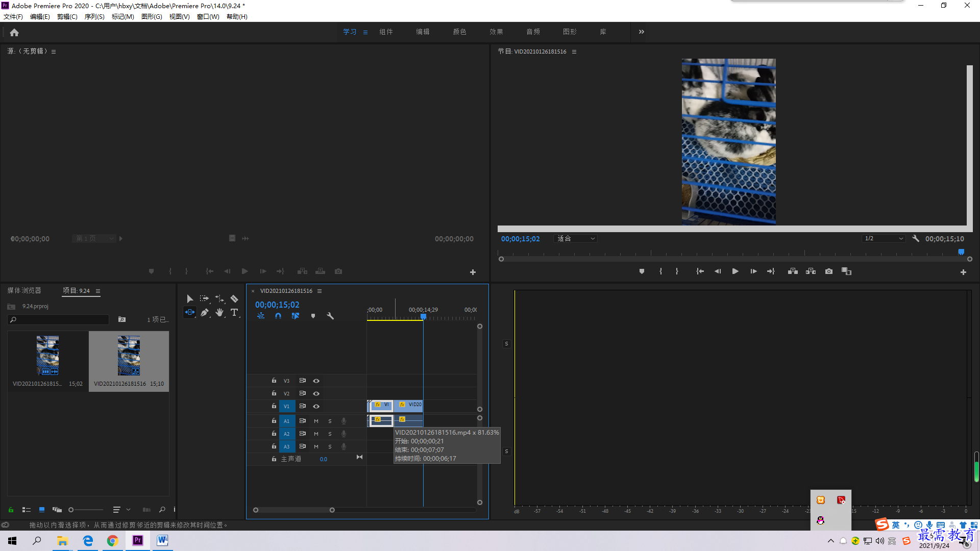This screenshot has height=551, width=980.
Task: Step back one frame in program monitor
Action: pyautogui.click(x=718, y=271)
